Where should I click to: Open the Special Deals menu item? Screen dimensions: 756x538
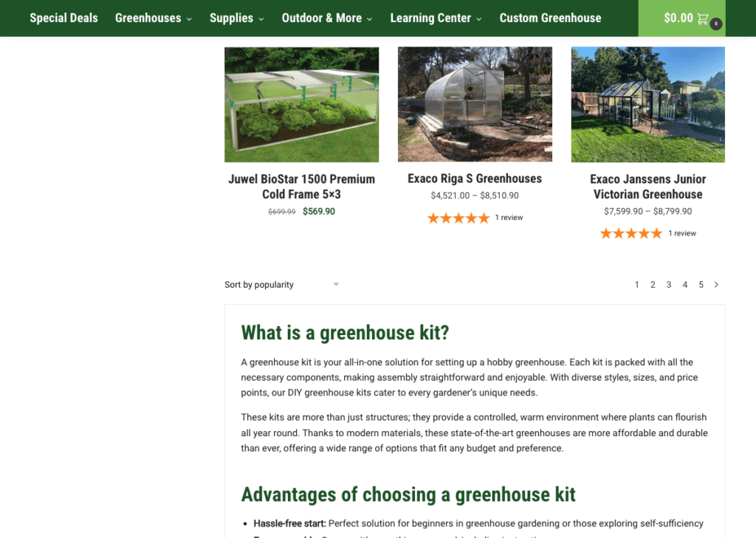63,18
